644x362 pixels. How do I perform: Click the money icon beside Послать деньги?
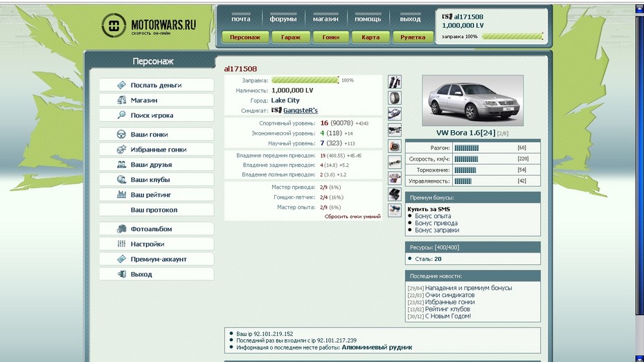click(x=121, y=85)
